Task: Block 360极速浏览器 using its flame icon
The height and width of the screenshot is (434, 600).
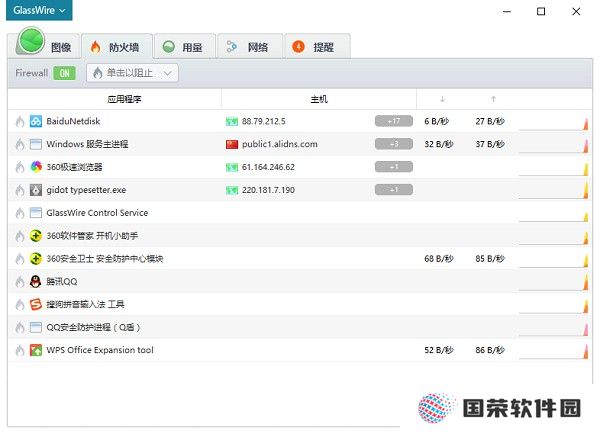Action: [x=20, y=167]
